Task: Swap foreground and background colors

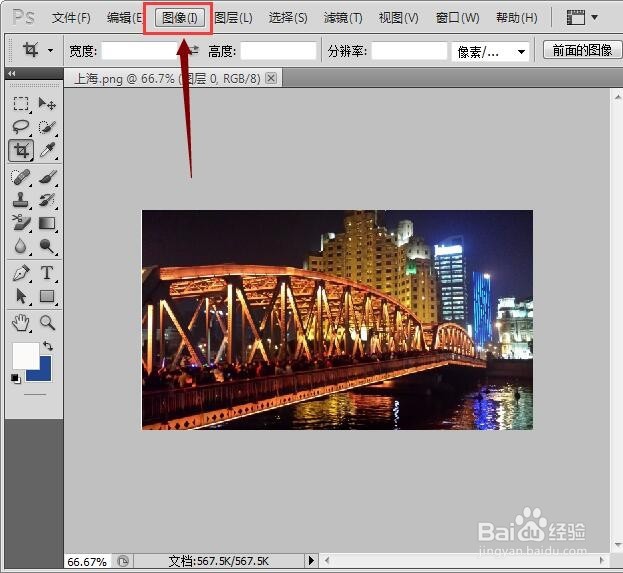Action: 48,345
